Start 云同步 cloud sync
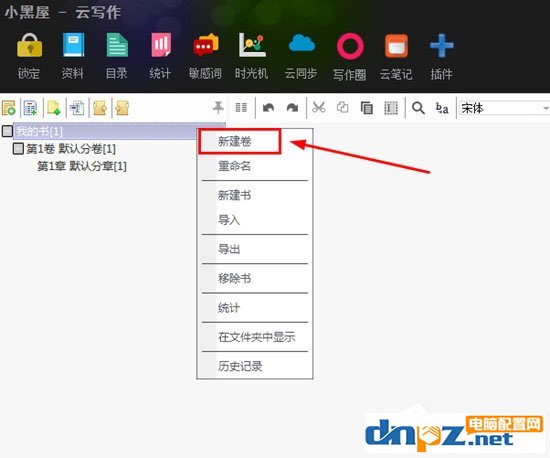550x458 pixels. [x=301, y=43]
